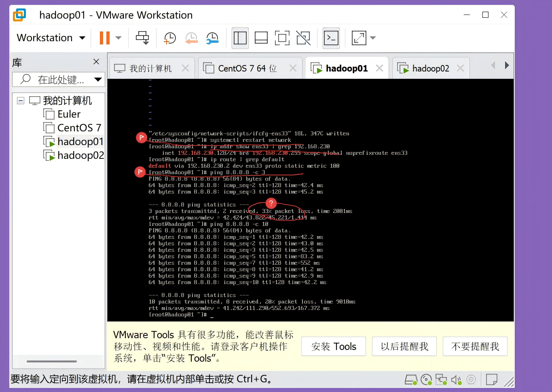The height and width of the screenshot is (392, 552).
Task: Click the round device icon after sound
Action: pyautogui.click(x=471, y=379)
